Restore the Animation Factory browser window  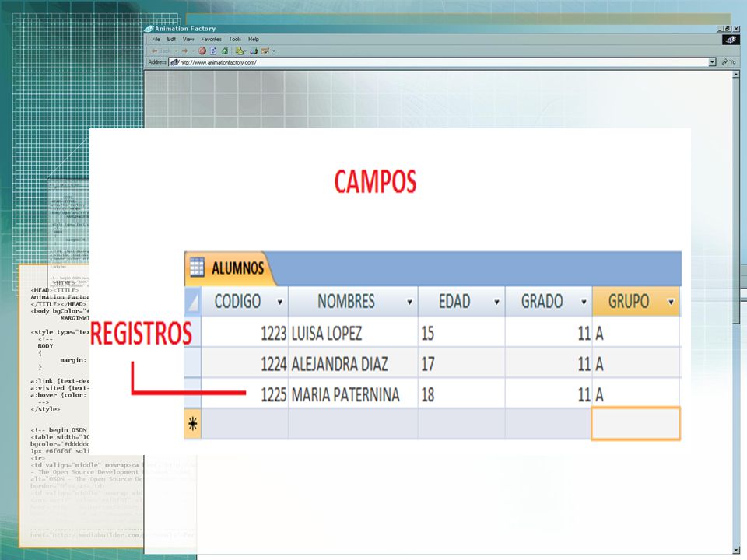(x=728, y=29)
